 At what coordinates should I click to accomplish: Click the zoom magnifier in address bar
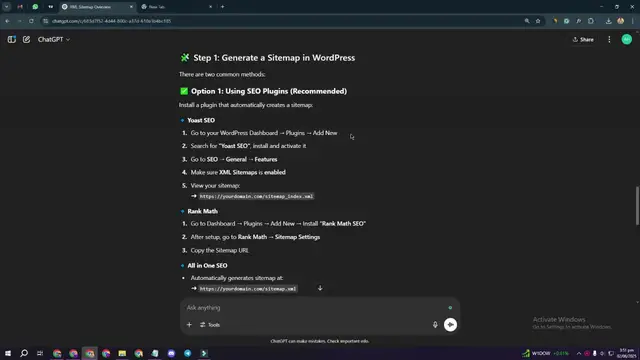[527, 21]
